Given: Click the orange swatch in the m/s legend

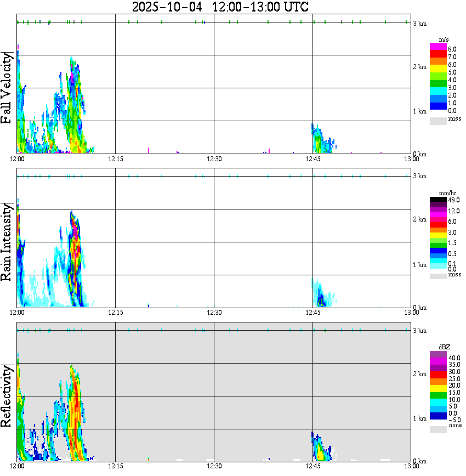Looking at the screenshot, I should click(x=438, y=61).
